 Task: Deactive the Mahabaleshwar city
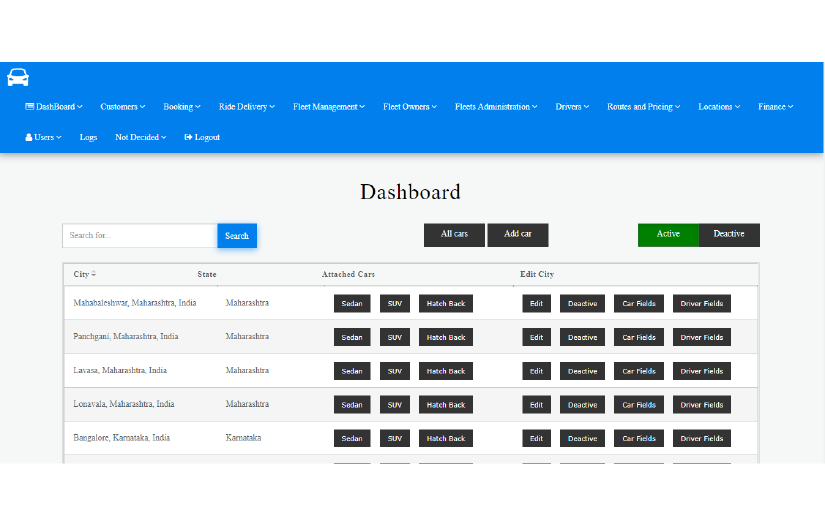point(582,304)
